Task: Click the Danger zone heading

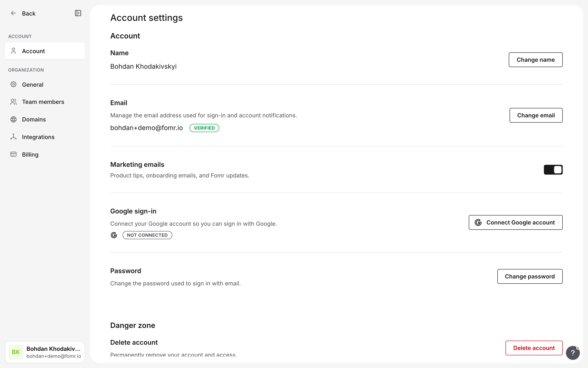Action: click(x=133, y=325)
